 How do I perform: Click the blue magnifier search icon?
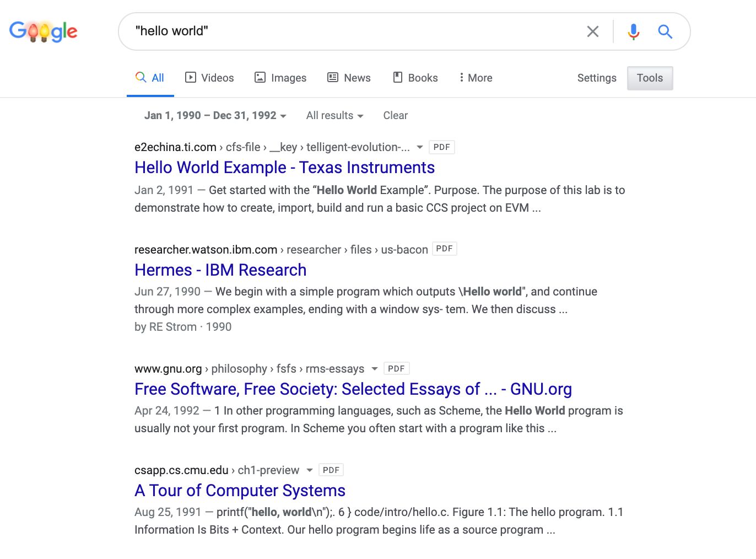coord(665,31)
